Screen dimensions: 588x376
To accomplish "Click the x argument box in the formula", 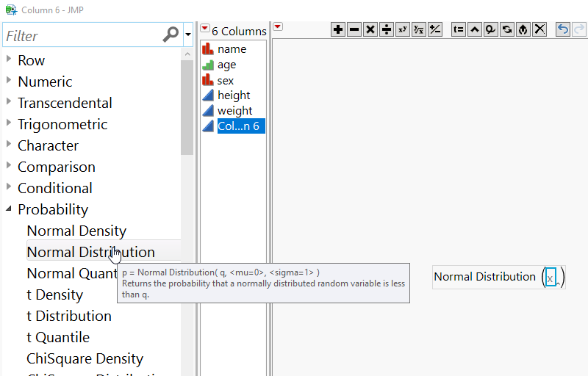I will tap(550, 278).
